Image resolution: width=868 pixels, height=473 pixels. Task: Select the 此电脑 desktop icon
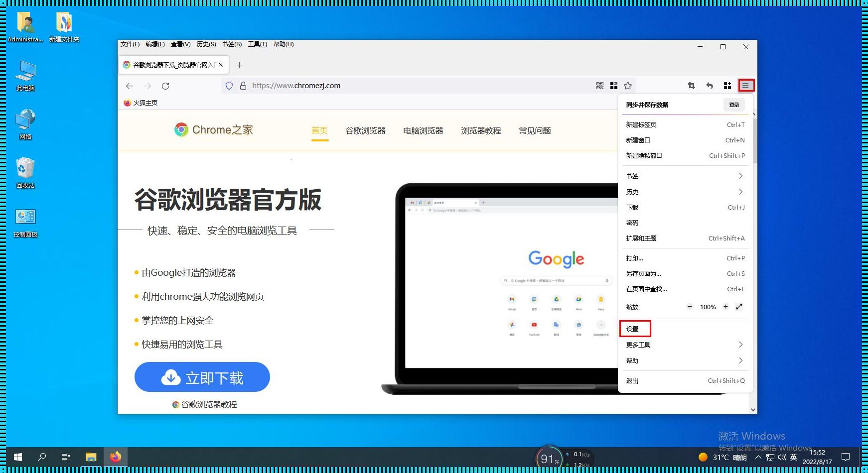pos(25,75)
